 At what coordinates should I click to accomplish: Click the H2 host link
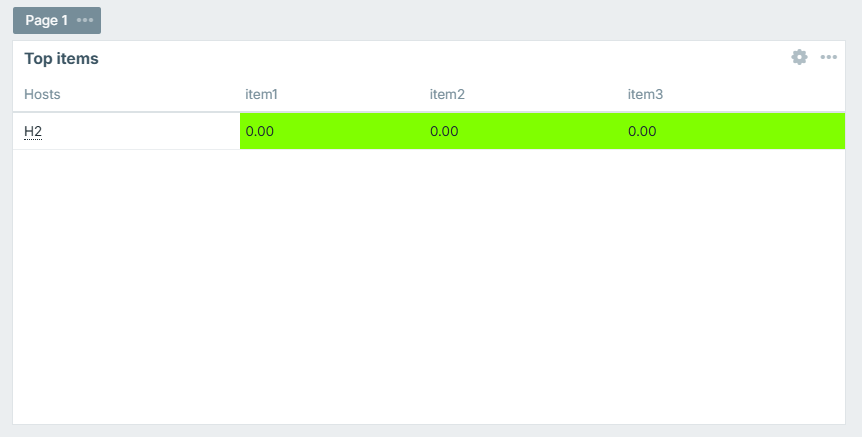pyautogui.click(x=33, y=131)
